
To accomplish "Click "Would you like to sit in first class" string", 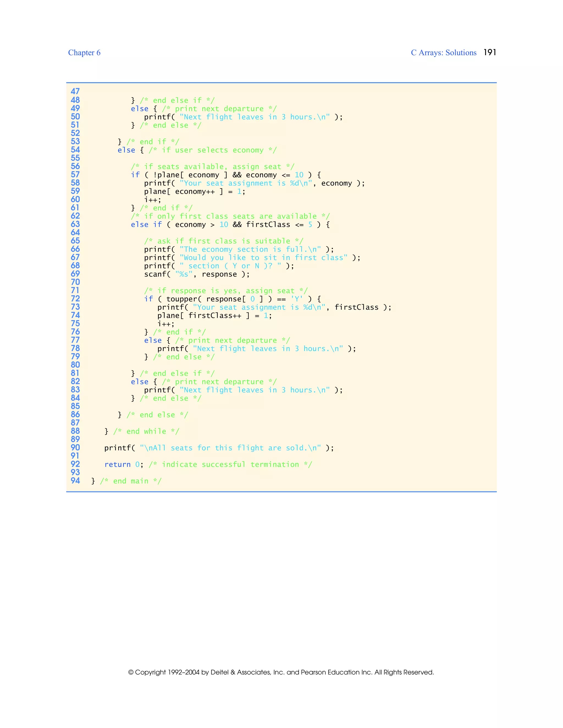I will [263, 258].
